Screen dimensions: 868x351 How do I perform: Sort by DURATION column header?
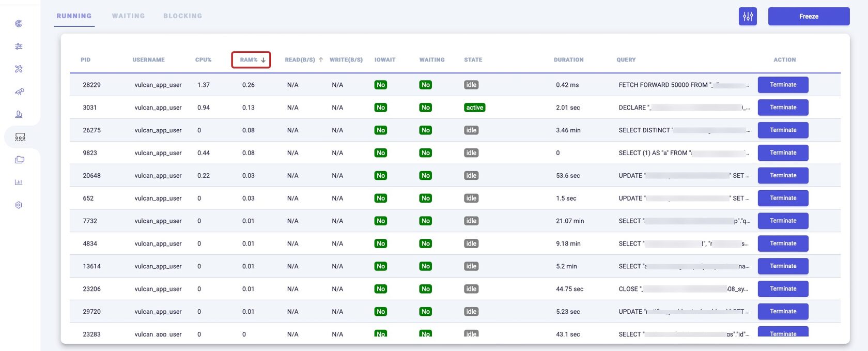coord(568,60)
